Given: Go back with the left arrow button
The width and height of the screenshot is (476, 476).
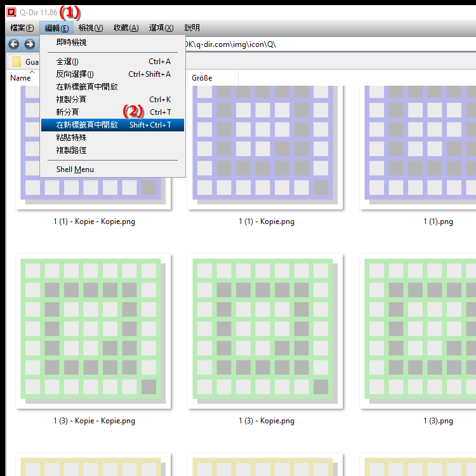Looking at the screenshot, I should [x=13, y=44].
